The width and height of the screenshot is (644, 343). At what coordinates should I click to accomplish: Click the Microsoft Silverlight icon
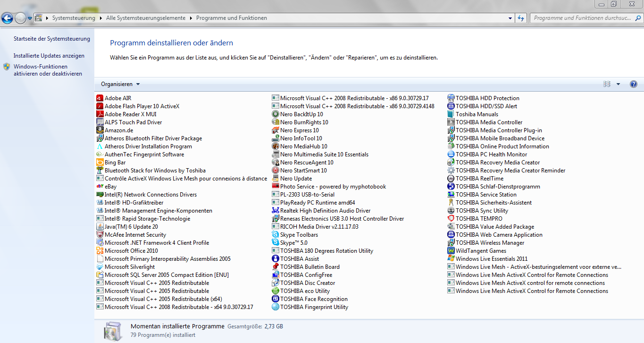click(x=100, y=267)
